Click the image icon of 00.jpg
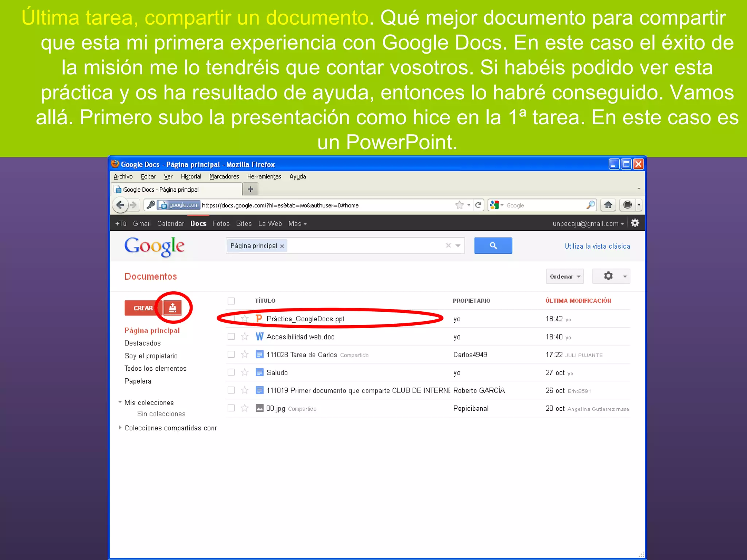Viewport: 747px width, 560px height. click(x=259, y=408)
